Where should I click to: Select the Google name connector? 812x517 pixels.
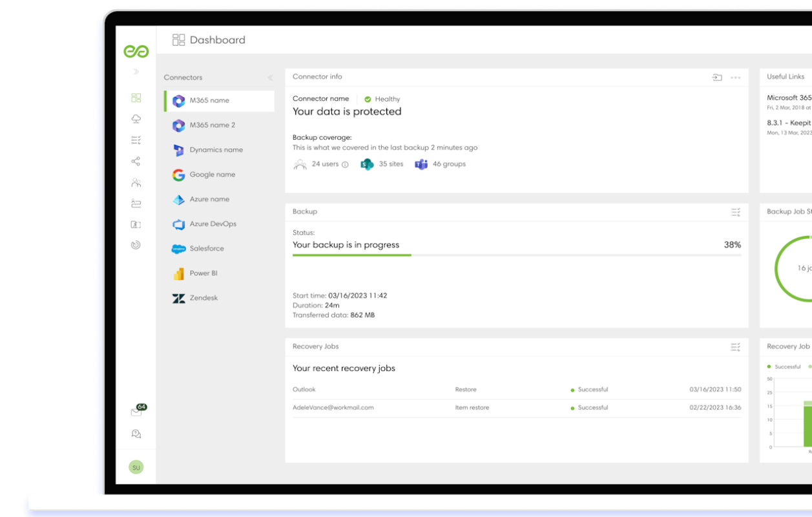pos(219,174)
